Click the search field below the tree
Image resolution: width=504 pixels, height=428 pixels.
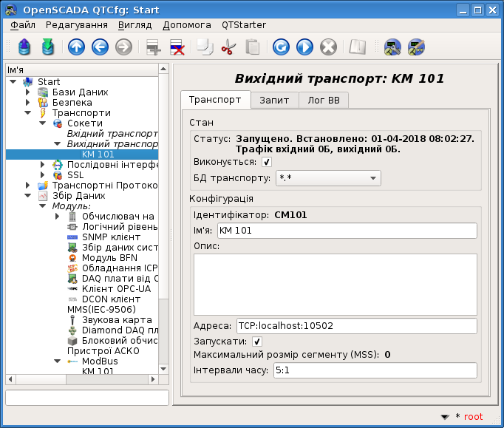[87, 398]
